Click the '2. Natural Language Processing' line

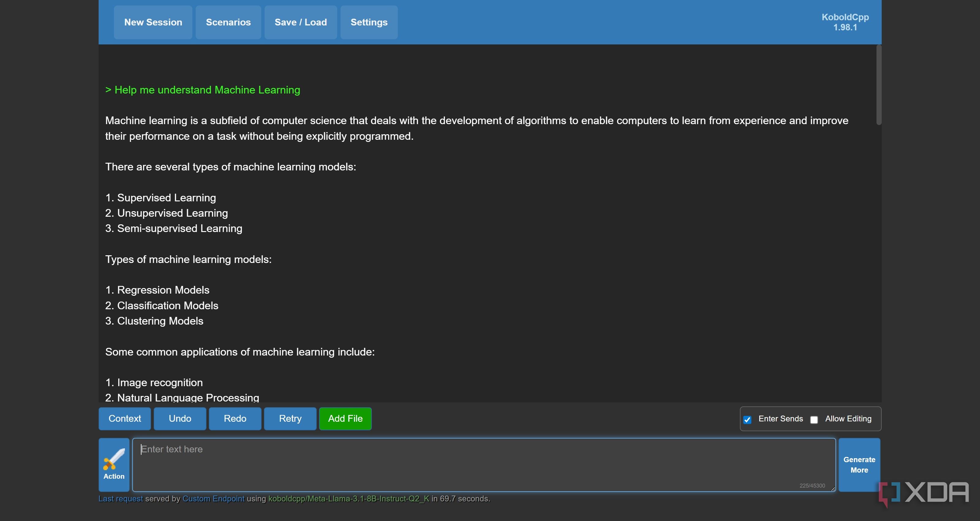182,397
